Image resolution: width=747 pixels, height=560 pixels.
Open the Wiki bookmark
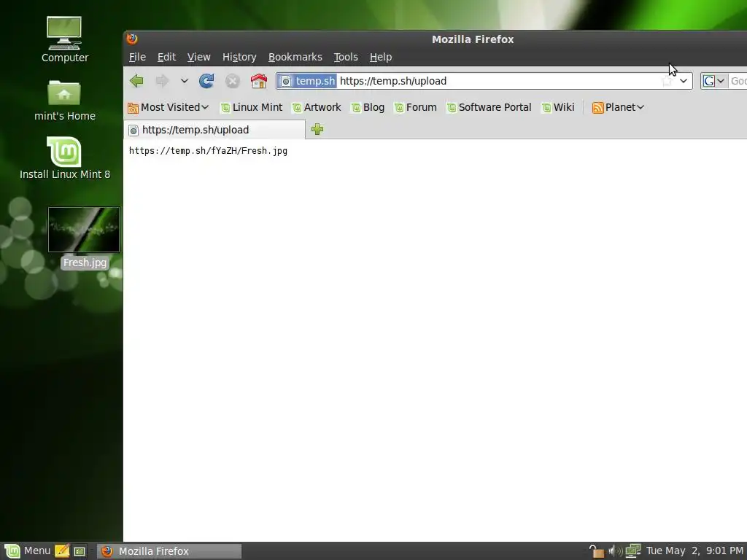point(558,108)
